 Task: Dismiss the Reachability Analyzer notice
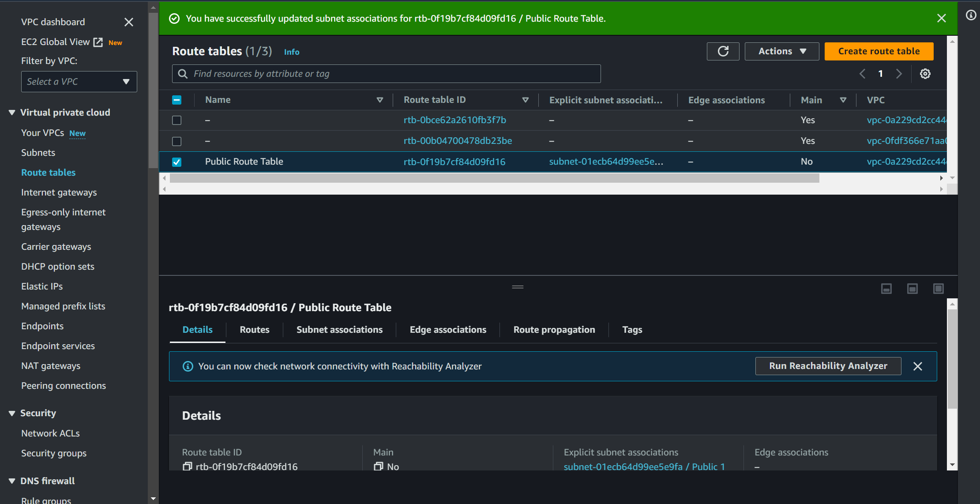pyautogui.click(x=918, y=366)
